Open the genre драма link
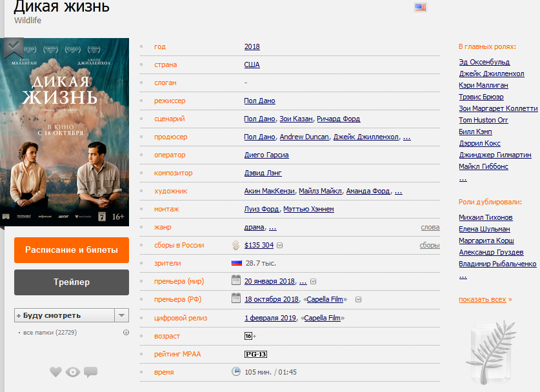Image resolution: width=540 pixels, height=392 pixels. coord(254,227)
